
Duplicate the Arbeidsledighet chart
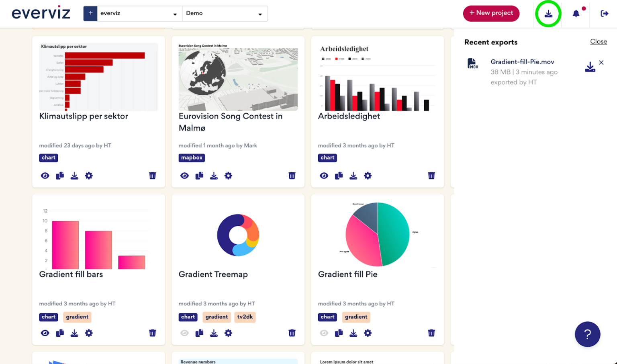click(339, 176)
